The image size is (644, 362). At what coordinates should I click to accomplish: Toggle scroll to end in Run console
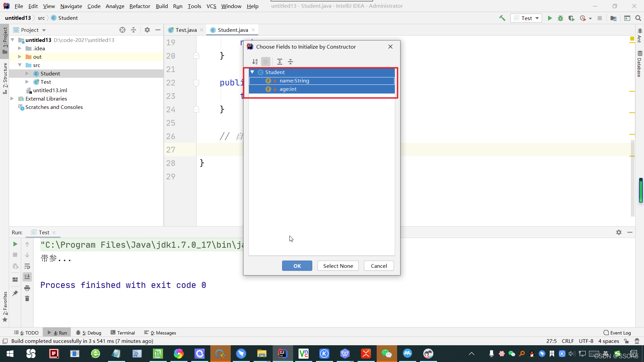(27, 277)
